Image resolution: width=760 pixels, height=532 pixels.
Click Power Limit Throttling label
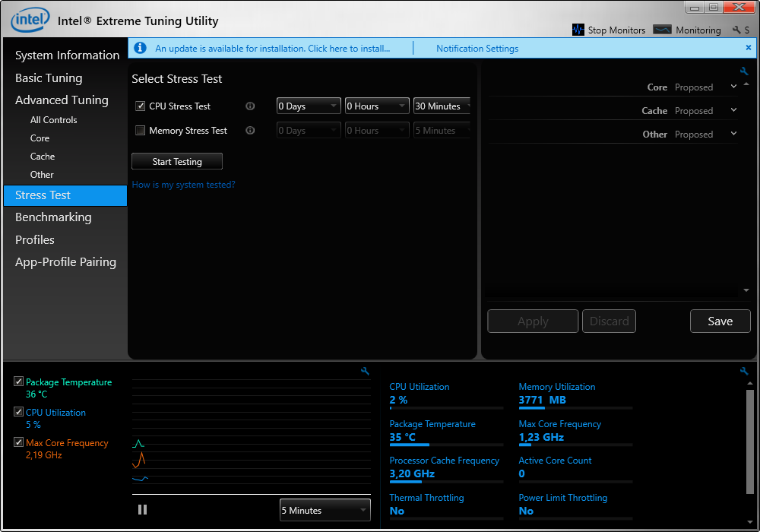point(562,498)
